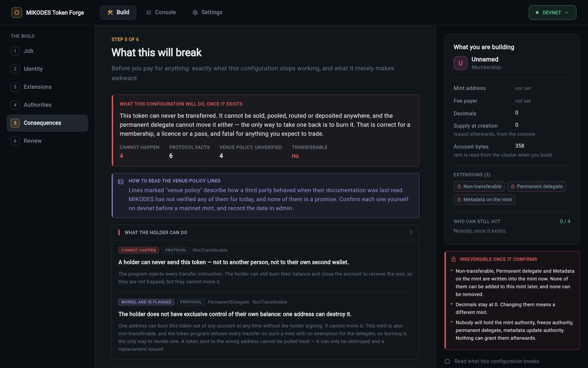Click the CANNOT HAPPEN tag on first consequence
This screenshot has width=588, height=368.
(x=139, y=250)
